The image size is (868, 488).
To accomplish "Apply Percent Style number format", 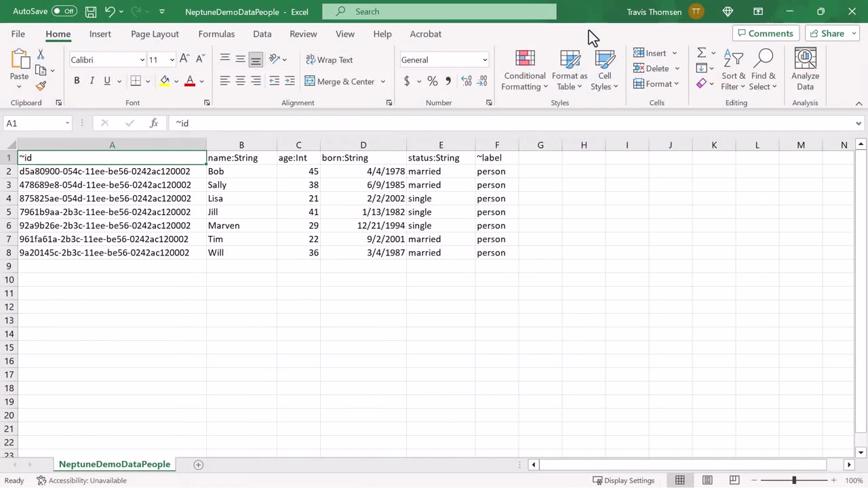I will coord(432,81).
